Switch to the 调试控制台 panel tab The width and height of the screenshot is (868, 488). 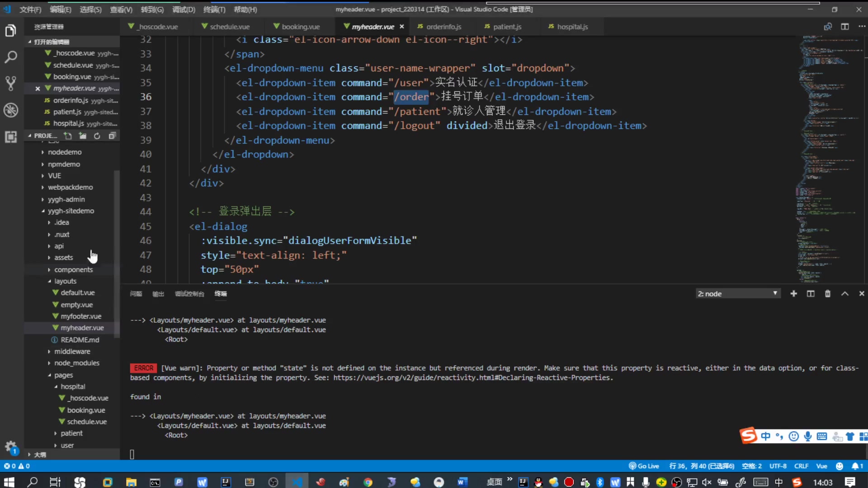(x=189, y=294)
